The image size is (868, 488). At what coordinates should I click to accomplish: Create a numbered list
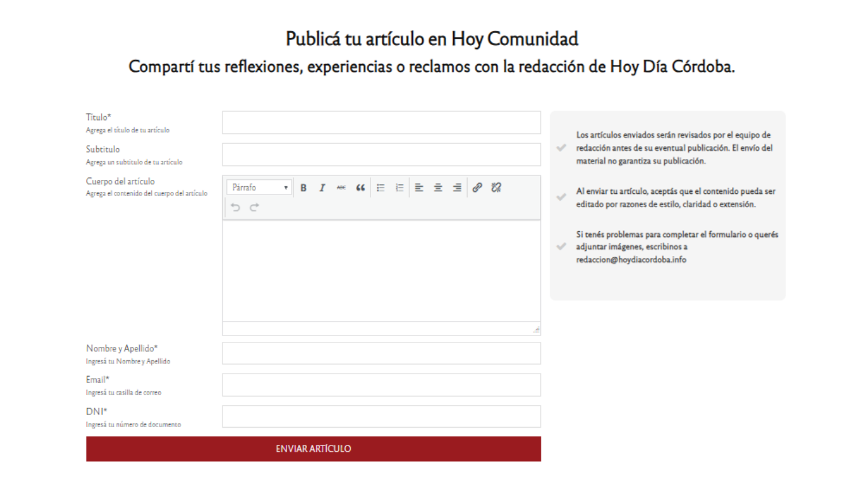[x=399, y=187]
